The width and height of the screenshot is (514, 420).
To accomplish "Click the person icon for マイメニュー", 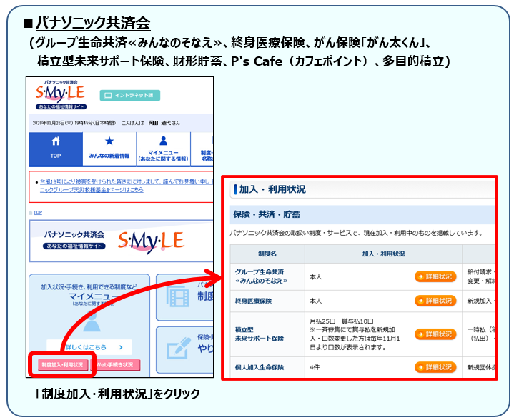I will pyautogui.click(x=163, y=141).
